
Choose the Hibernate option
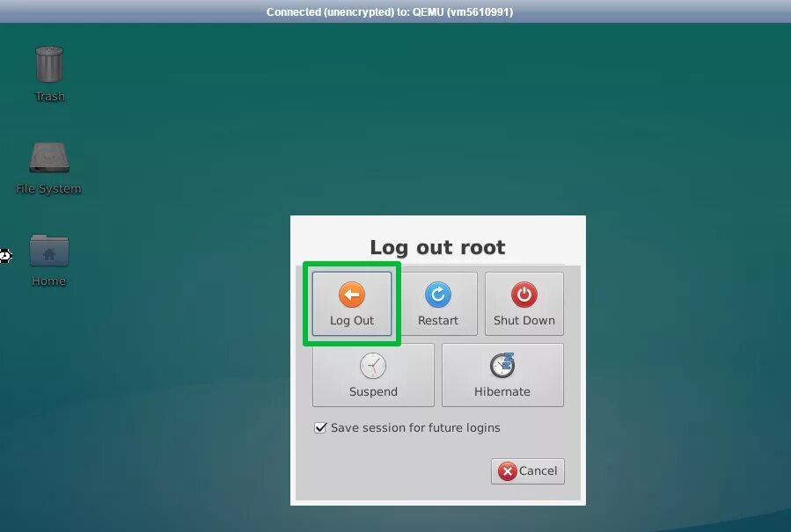[502, 375]
